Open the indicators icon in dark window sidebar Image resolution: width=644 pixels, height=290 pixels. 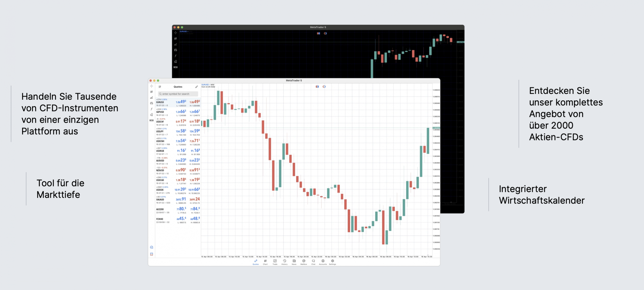click(176, 44)
